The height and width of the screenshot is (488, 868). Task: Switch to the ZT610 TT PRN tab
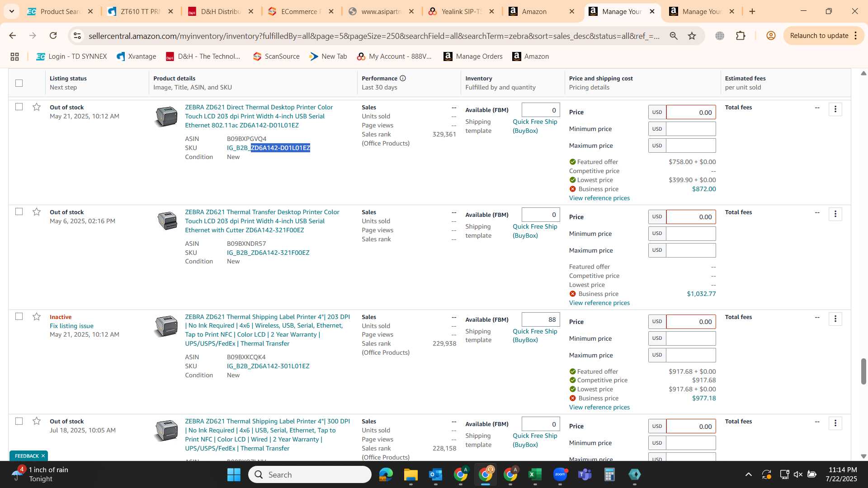(x=140, y=12)
